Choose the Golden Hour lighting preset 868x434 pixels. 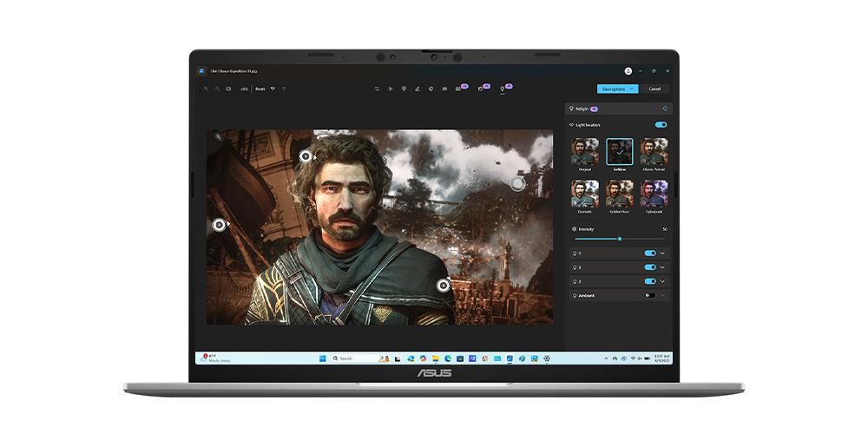(x=620, y=194)
